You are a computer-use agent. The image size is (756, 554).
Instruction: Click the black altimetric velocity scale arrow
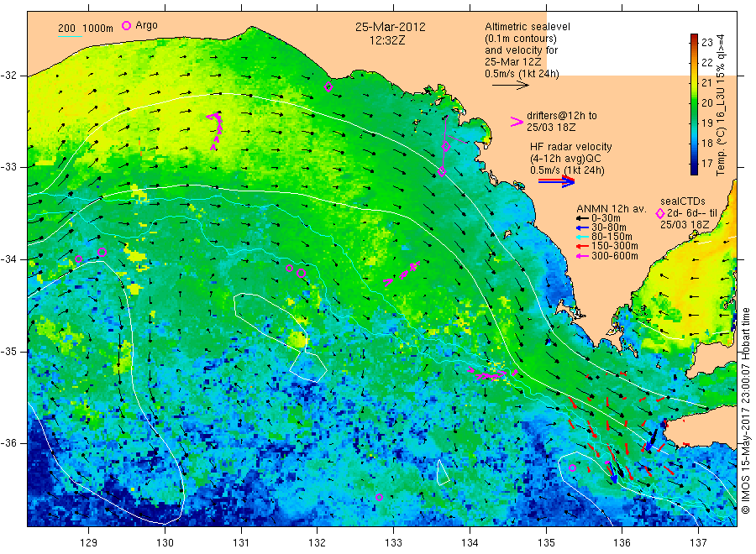510,86
